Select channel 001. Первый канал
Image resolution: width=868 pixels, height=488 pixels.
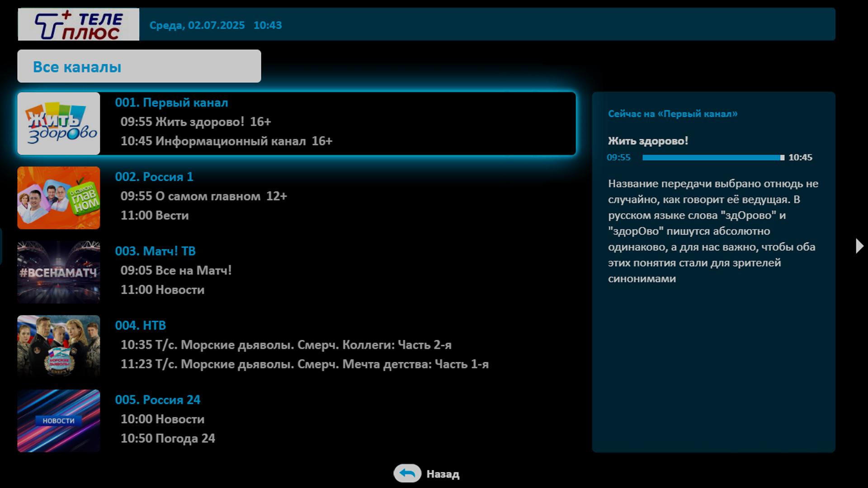pyautogui.click(x=171, y=103)
